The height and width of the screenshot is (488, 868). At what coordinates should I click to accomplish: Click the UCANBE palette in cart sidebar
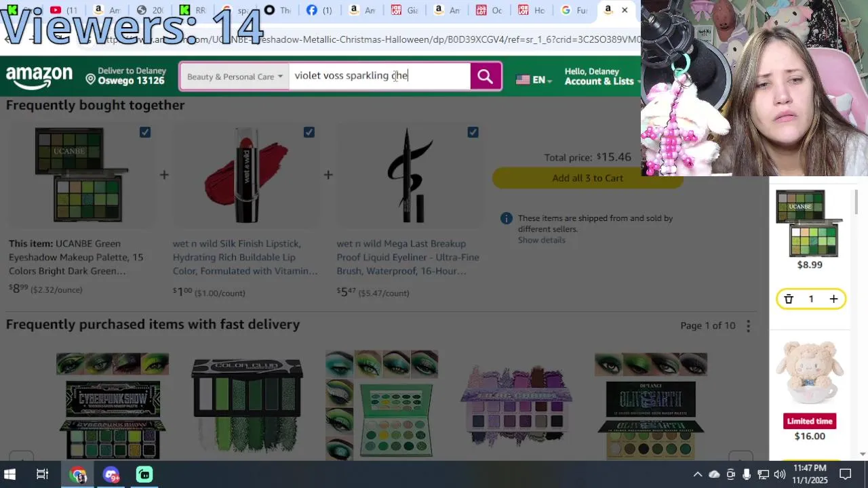tap(810, 224)
